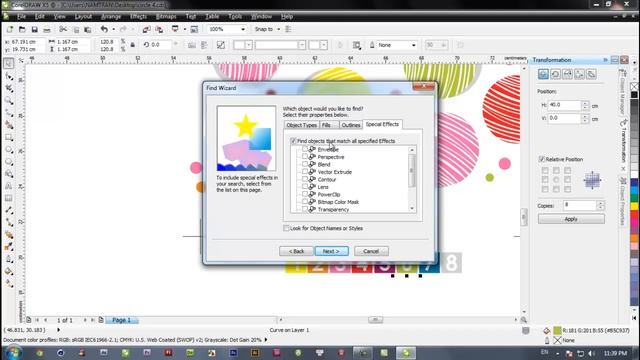Select the Ellipse tool in toolbox
Image resolution: width=640 pixels, height=360 pixels.
(9, 150)
